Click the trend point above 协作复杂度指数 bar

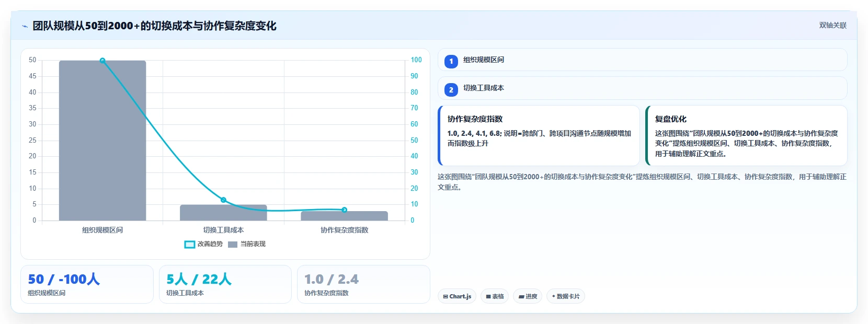click(x=344, y=210)
